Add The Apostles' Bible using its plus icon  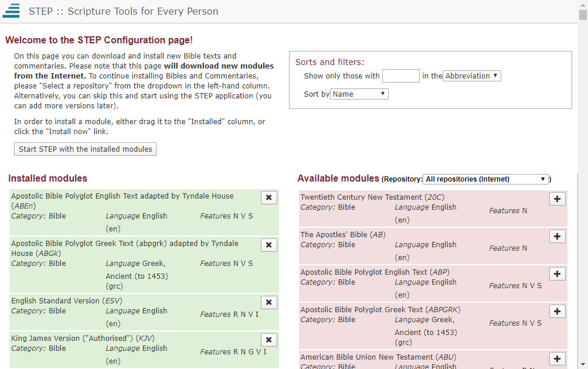click(x=557, y=236)
